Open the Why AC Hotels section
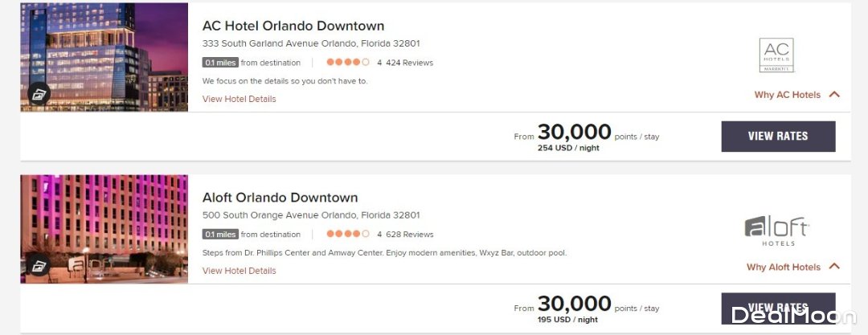Viewport: 868px width, 335px height. [x=787, y=95]
